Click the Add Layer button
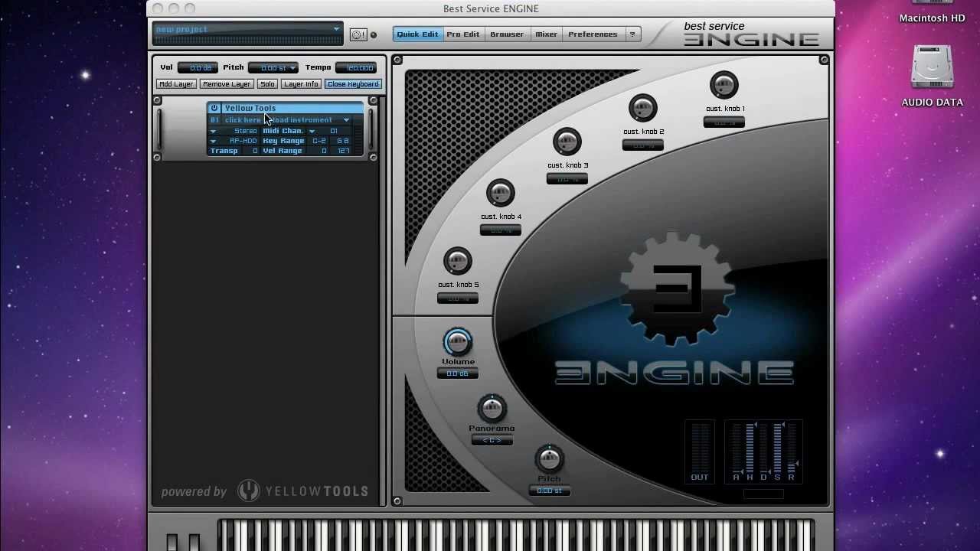Screen dimensions: 980x551 (176, 84)
